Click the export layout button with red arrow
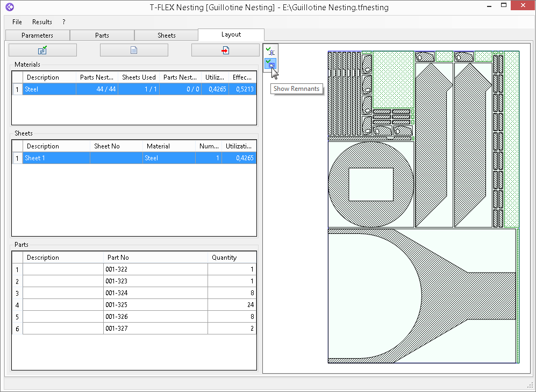 (x=225, y=50)
